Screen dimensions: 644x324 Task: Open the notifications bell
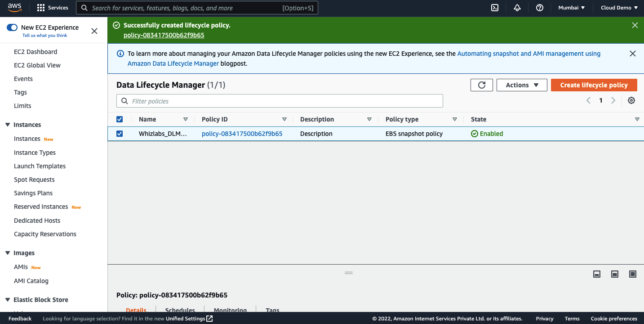click(517, 8)
